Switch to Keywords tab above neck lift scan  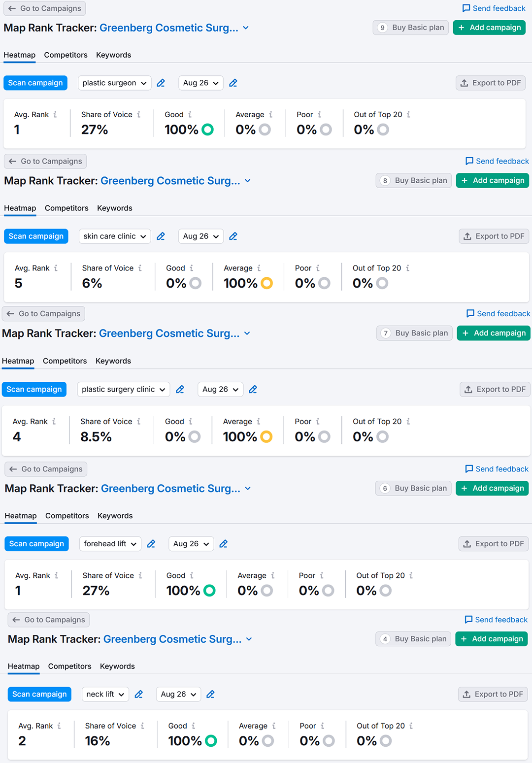pos(117,666)
